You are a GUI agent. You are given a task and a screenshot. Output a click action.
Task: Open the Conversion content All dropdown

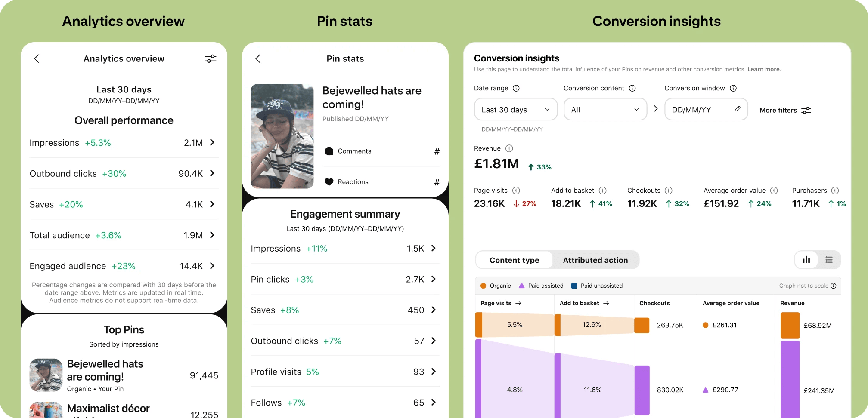click(605, 109)
